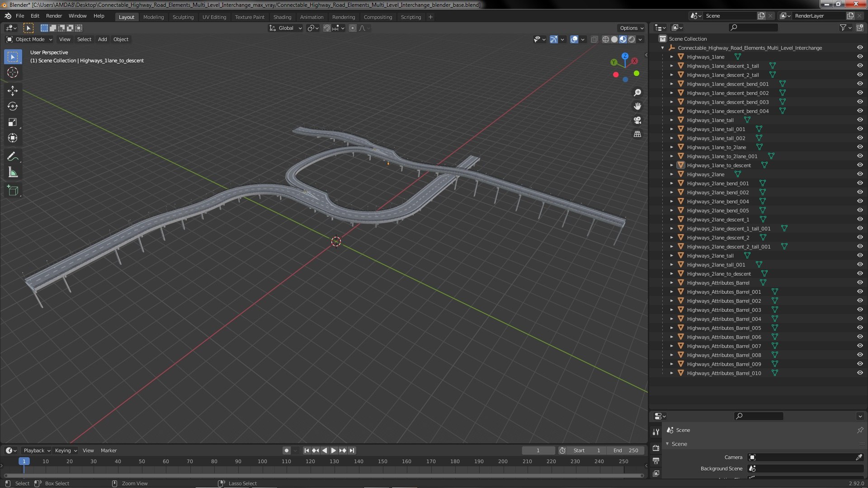The image size is (868, 488).
Task: Select the Transform tool
Action: pyautogui.click(x=13, y=138)
